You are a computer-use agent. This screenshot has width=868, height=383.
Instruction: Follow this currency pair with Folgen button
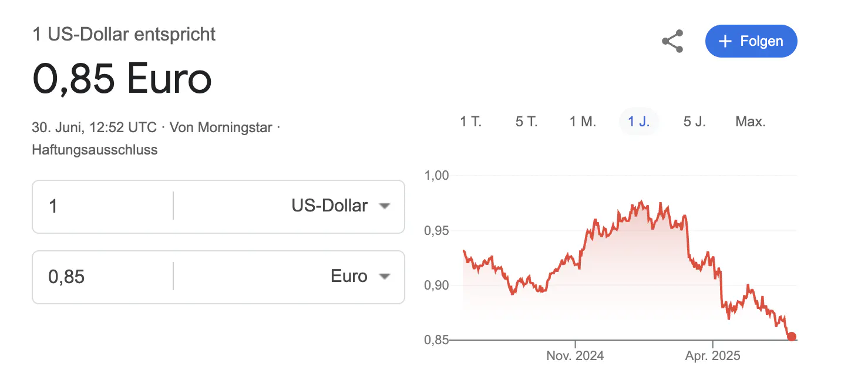pyautogui.click(x=751, y=41)
